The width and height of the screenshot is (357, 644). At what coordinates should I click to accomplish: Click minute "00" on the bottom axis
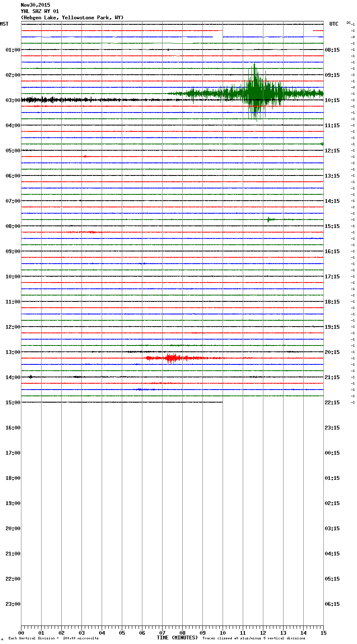click(x=21, y=633)
